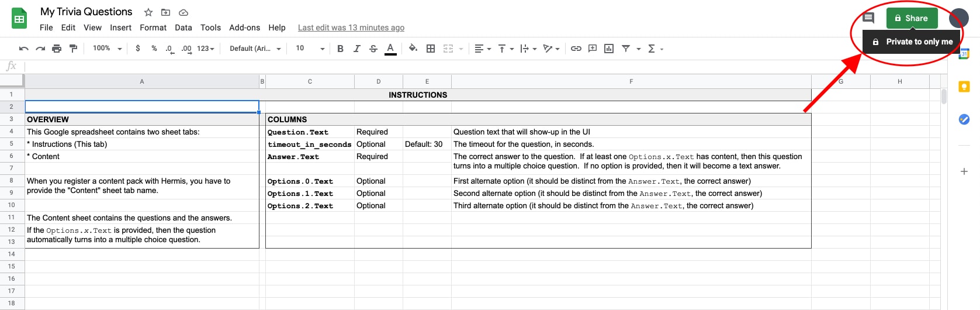Open the Insert menu

[x=120, y=27]
